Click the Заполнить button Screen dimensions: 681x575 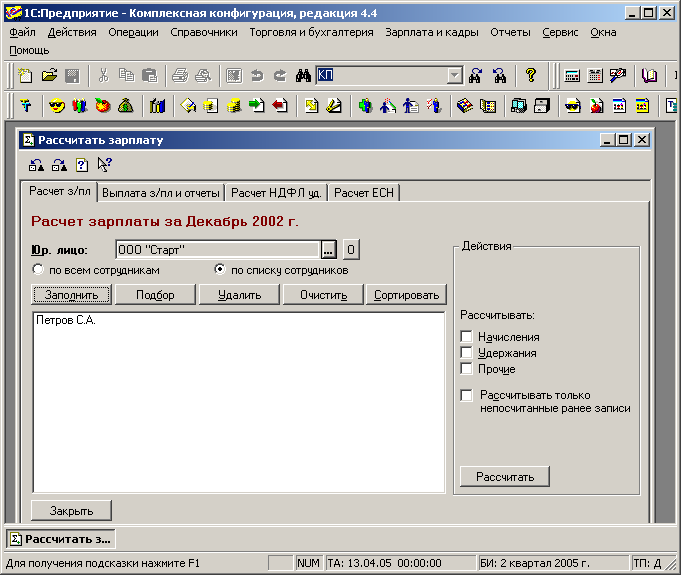[71, 295]
